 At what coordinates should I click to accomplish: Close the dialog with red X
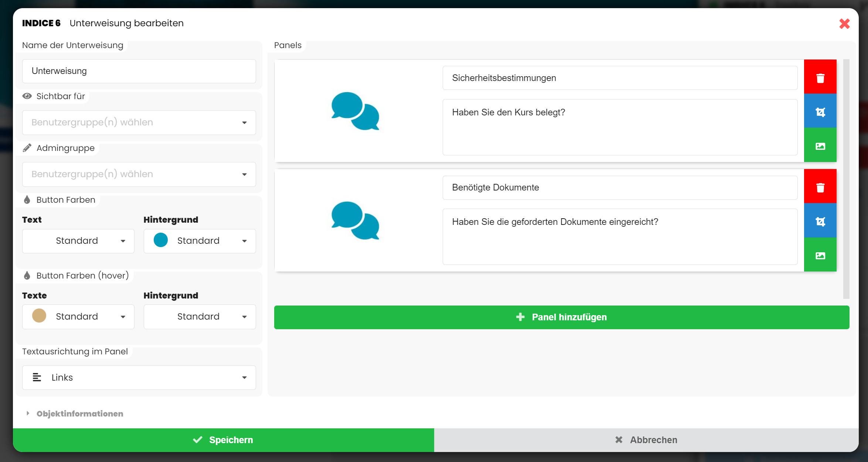(x=844, y=24)
